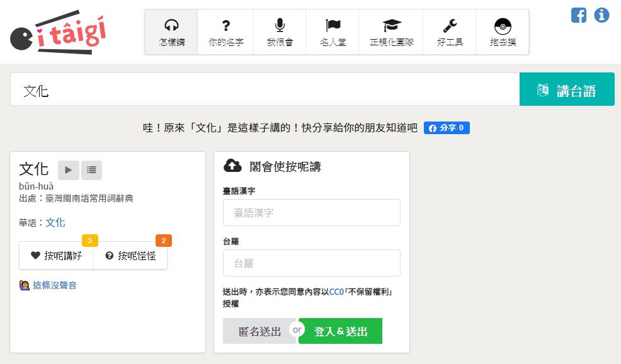Go to 我很會 microphone tab
Viewport: 621px width, 364px height.
tap(280, 32)
